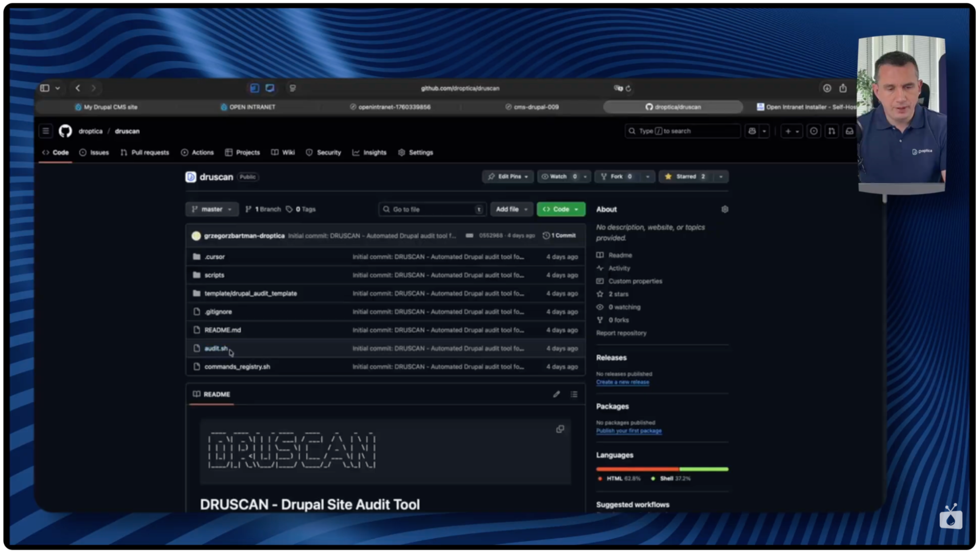Toggle Watch for the druscan repository

click(559, 177)
